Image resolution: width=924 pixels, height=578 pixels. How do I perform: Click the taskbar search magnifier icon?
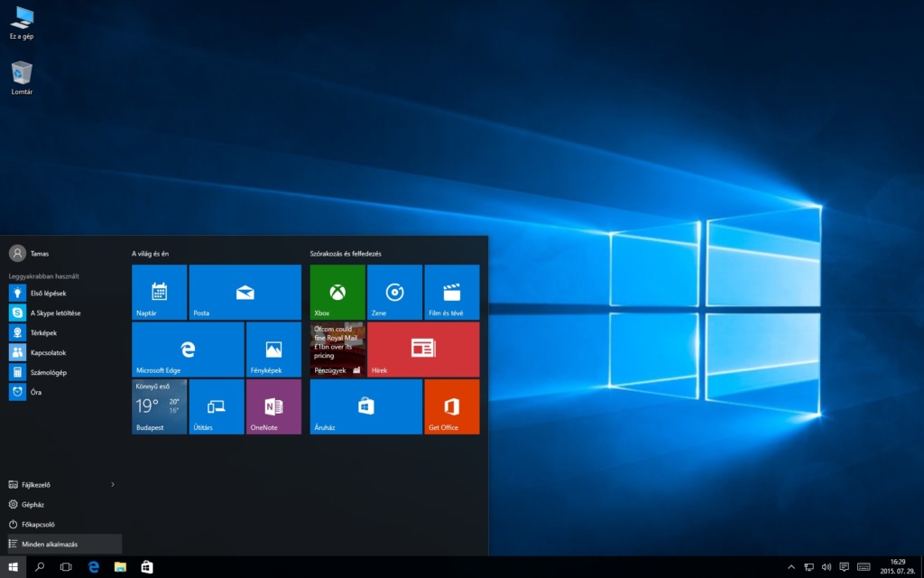(40, 567)
